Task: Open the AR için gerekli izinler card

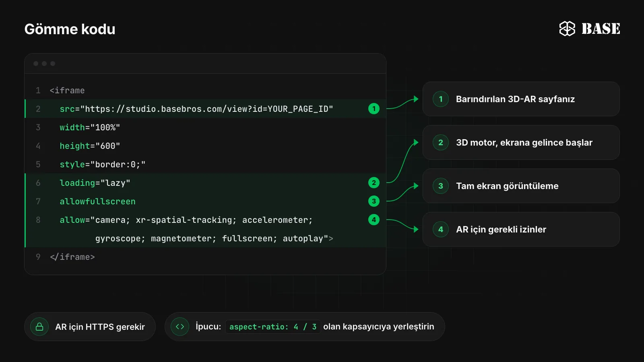Action: (x=521, y=229)
